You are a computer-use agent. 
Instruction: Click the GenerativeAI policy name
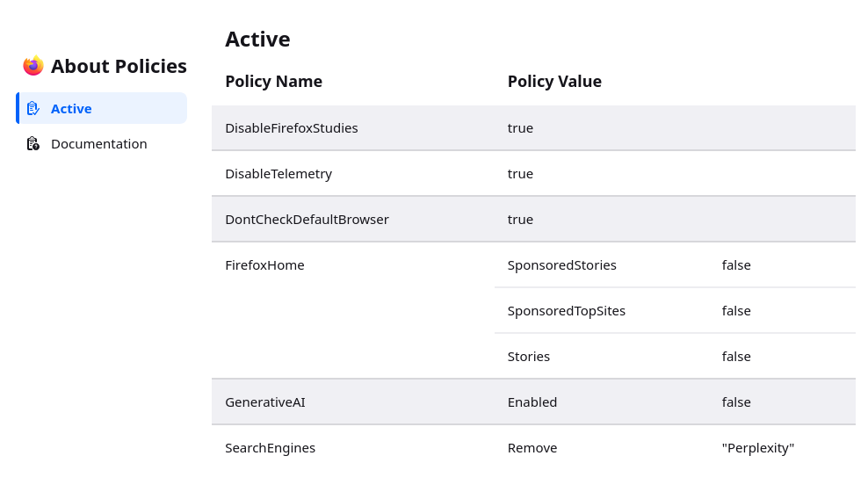click(x=265, y=402)
